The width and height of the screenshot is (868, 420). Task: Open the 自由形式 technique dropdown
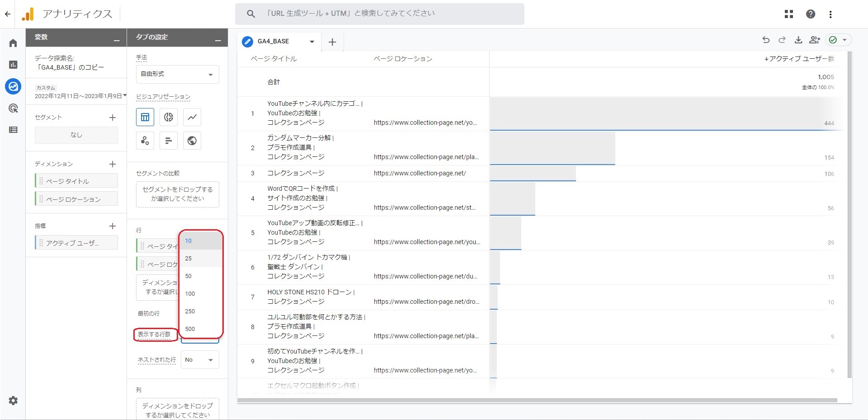(x=178, y=74)
